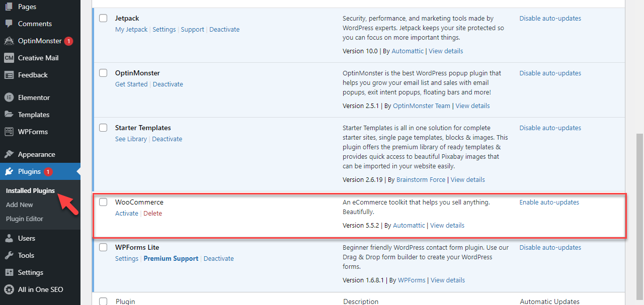Click the Templates folder icon

click(9, 115)
